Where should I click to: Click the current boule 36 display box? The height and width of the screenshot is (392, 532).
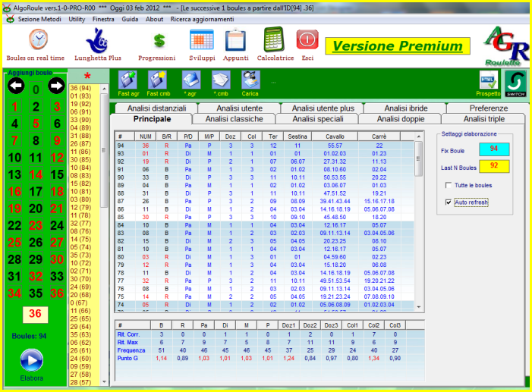pos(35,314)
